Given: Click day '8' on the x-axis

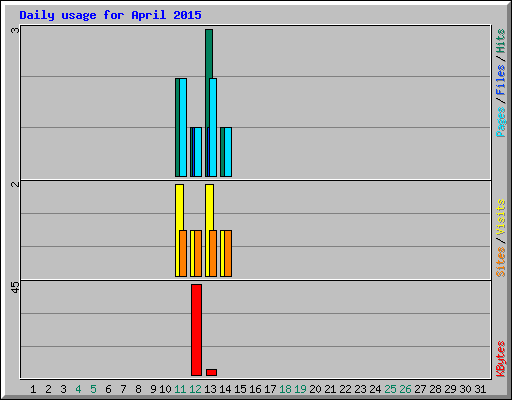Looking at the screenshot, I should (138, 389).
